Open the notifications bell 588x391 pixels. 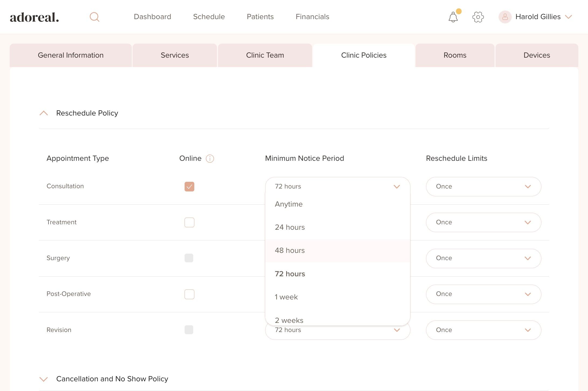[453, 17]
